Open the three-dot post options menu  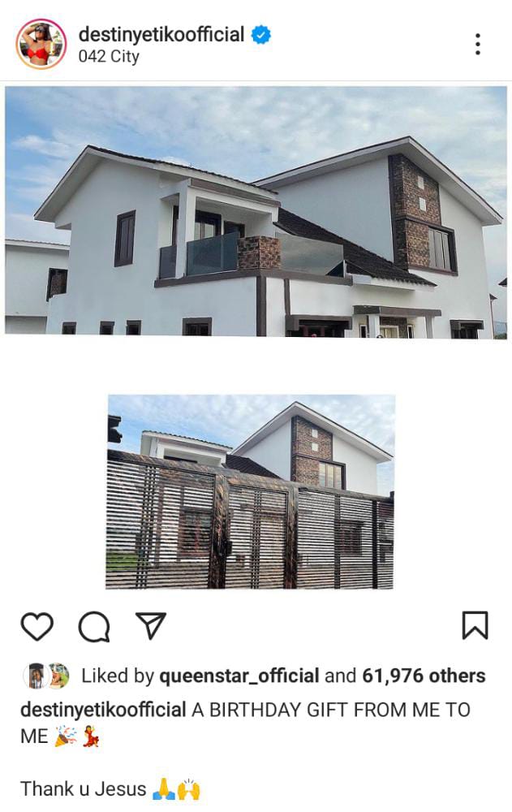(x=477, y=44)
